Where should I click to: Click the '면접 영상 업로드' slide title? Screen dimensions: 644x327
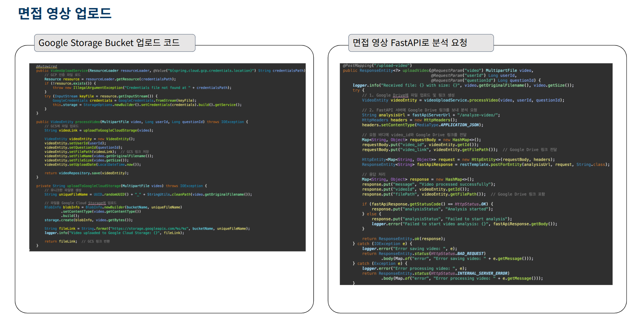coord(64,13)
